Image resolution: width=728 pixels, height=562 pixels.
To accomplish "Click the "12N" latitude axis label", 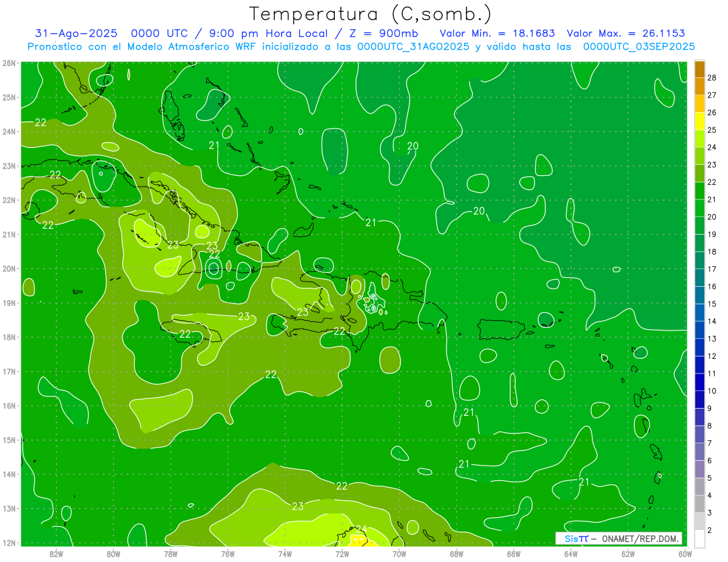I will [9, 543].
